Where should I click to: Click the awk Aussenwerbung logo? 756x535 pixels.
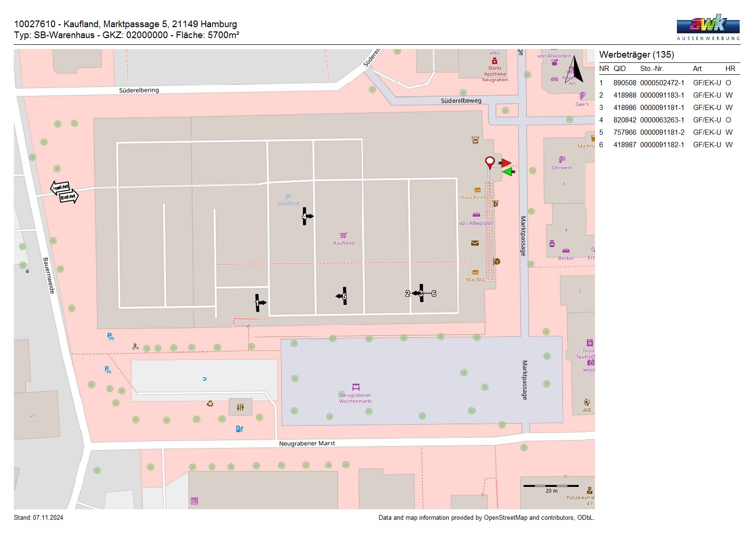coord(708,27)
